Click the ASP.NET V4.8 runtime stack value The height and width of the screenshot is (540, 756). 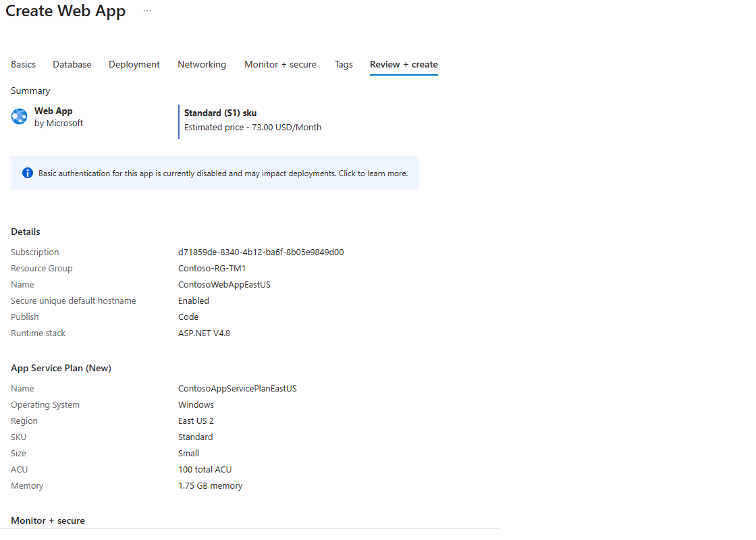(x=204, y=333)
